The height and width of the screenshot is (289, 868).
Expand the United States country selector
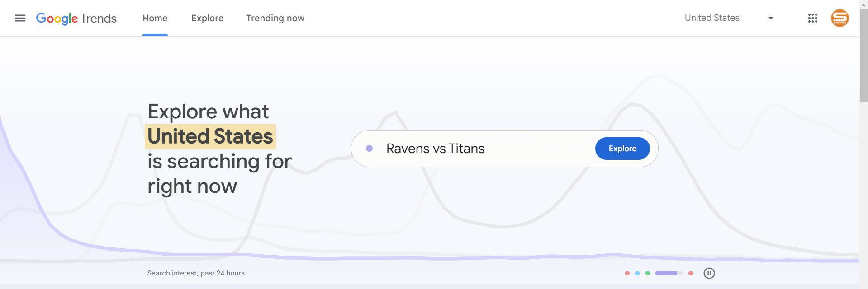(729, 18)
